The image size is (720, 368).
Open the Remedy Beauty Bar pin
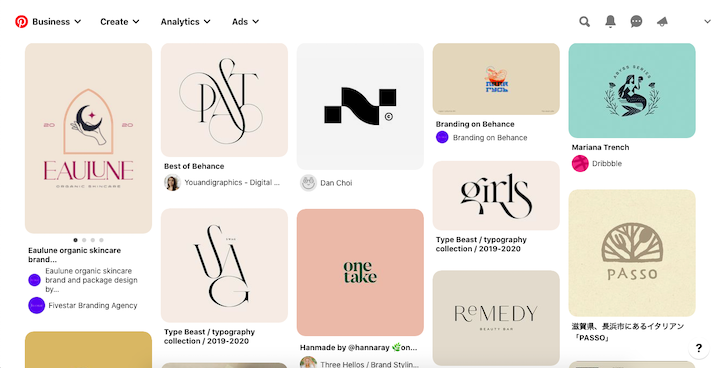pos(496,317)
